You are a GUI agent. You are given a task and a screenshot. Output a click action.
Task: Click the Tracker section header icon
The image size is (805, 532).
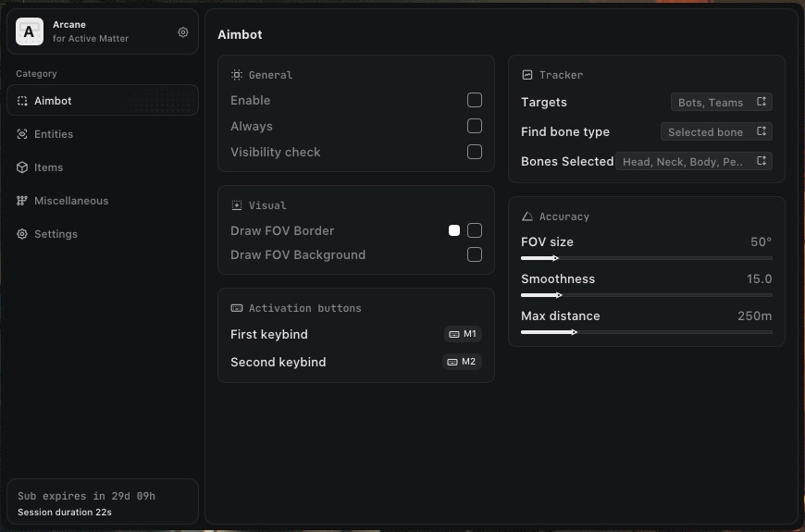click(527, 75)
